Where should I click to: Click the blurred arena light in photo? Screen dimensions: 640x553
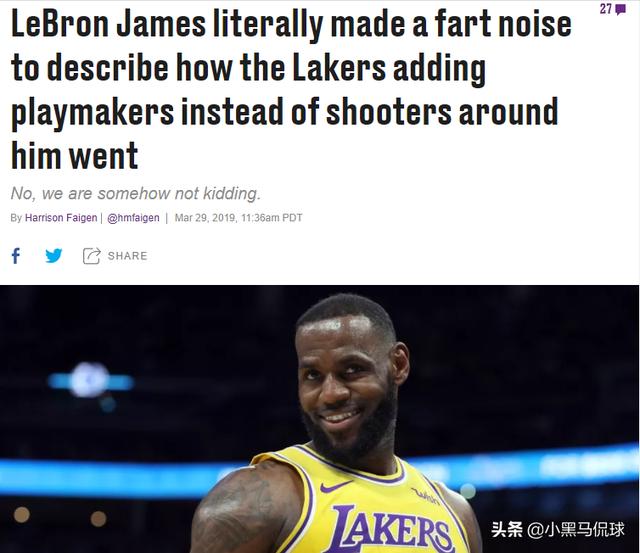coord(90,380)
